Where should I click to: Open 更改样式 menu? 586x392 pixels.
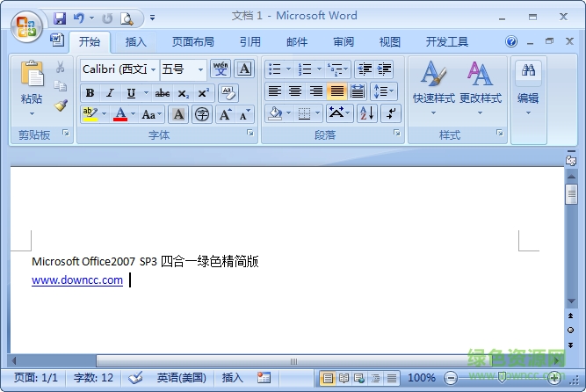point(481,87)
